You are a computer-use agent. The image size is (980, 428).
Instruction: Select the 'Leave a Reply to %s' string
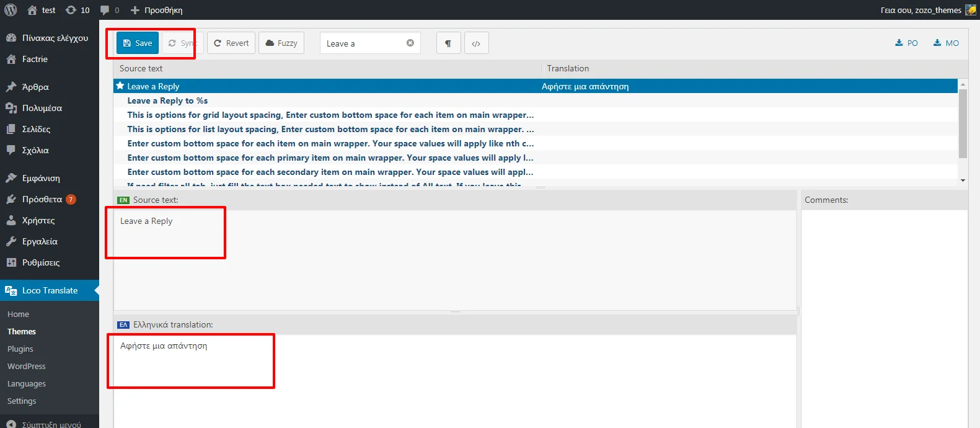[167, 100]
